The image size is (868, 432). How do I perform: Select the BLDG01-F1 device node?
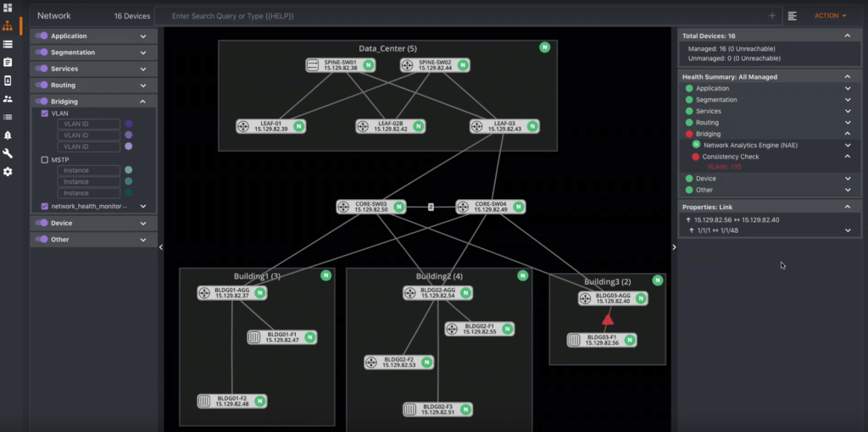click(x=281, y=337)
